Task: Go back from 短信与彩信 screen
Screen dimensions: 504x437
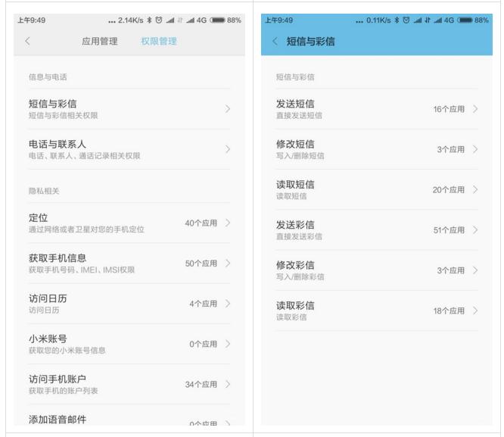Action: click(x=275, y=41)
